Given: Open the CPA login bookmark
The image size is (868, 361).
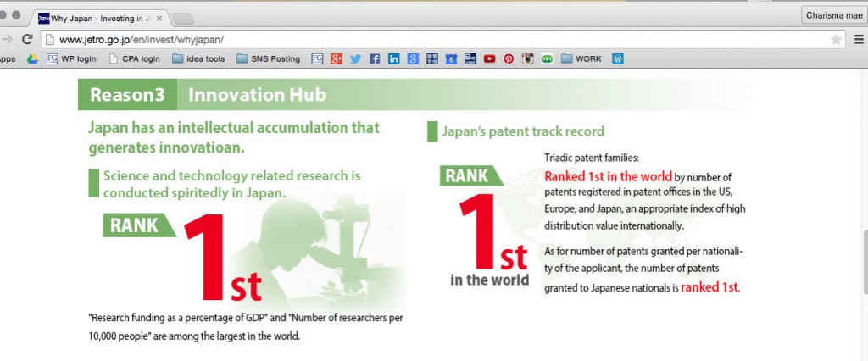Looking at the screenshot, I should coord(135,58).
